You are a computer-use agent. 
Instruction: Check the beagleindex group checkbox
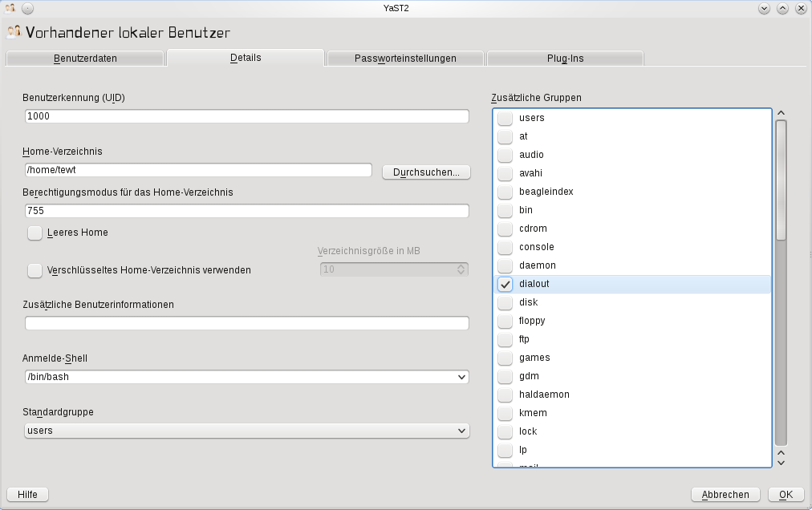[505, 192]
